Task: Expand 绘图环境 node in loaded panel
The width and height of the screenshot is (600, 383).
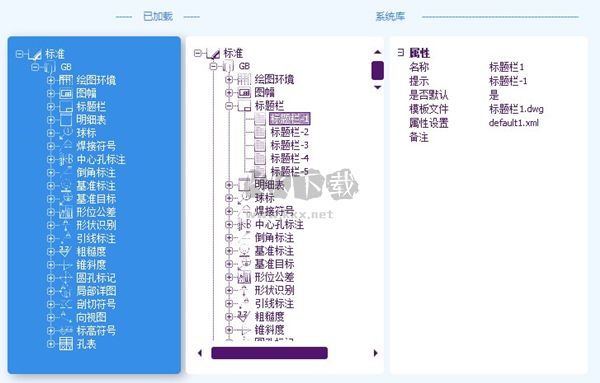Action: point(51,80)
